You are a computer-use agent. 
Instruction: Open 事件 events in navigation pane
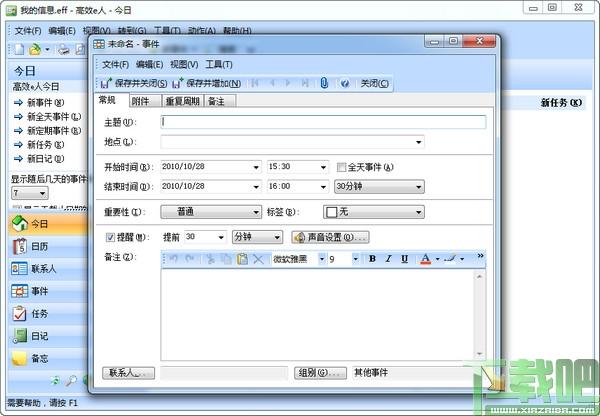[x=47, y=291]
